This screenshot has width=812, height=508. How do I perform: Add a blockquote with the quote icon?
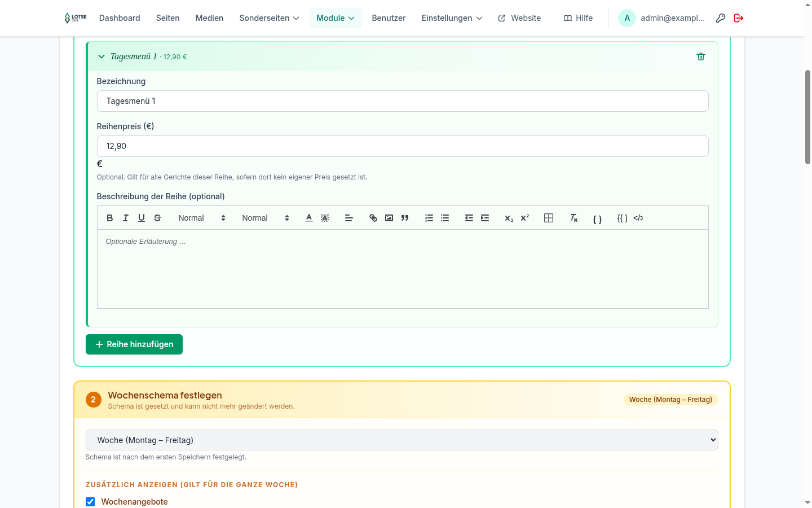(x=405, y=218)
